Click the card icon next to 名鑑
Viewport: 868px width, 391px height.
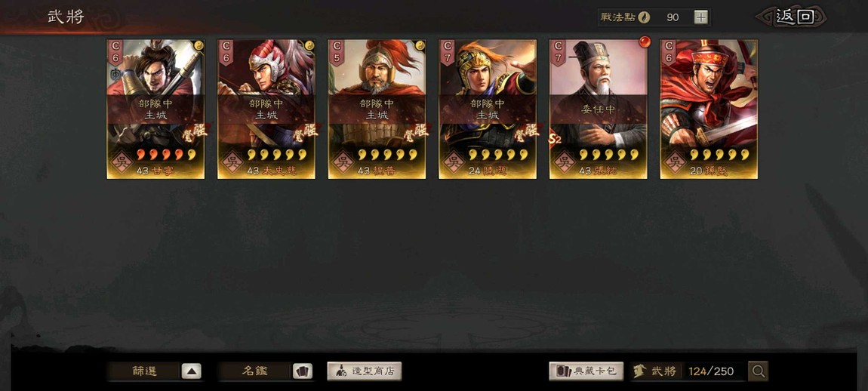(x=302, y=371)
